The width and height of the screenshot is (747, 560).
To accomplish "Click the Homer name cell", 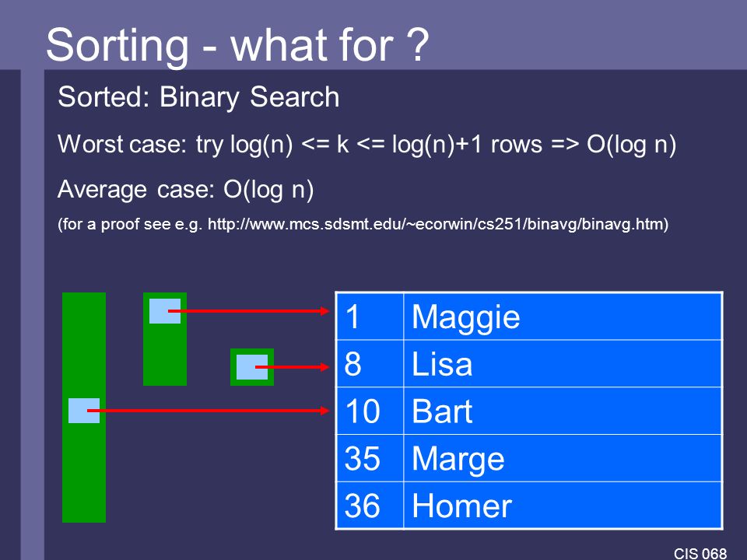I will [x=563, y=506].
